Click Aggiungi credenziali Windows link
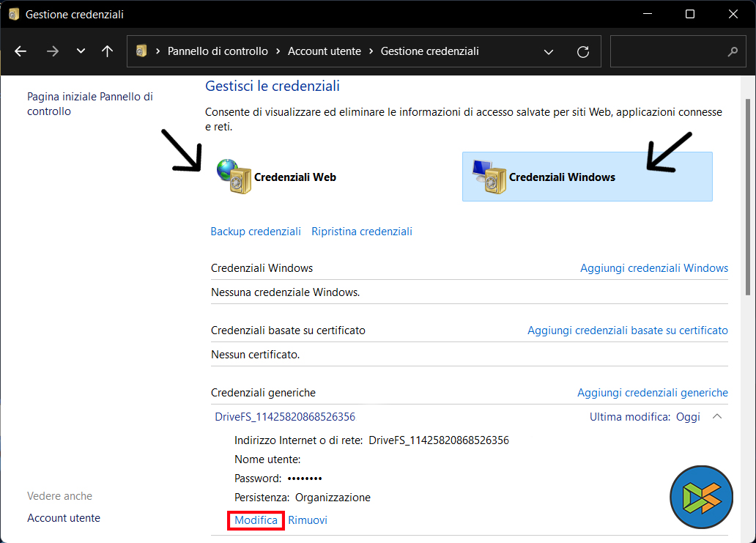Screen dimensions: 756x543 [x=654, y=268]
